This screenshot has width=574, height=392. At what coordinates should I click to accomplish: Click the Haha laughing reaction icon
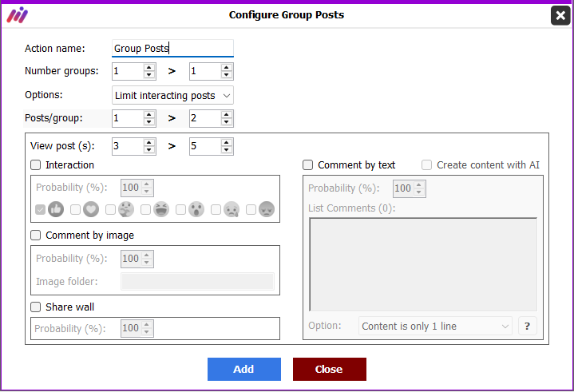point(161,209)
